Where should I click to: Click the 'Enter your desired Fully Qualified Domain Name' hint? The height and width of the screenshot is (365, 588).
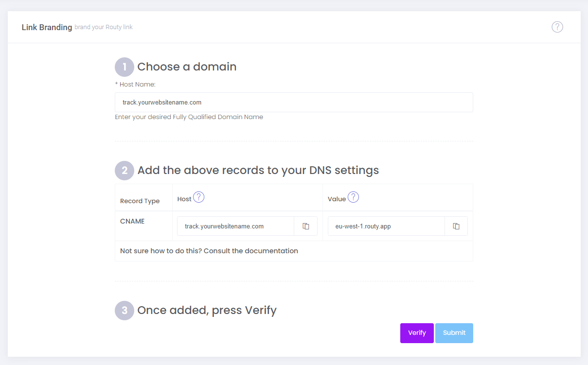click(x=189, y=117)
